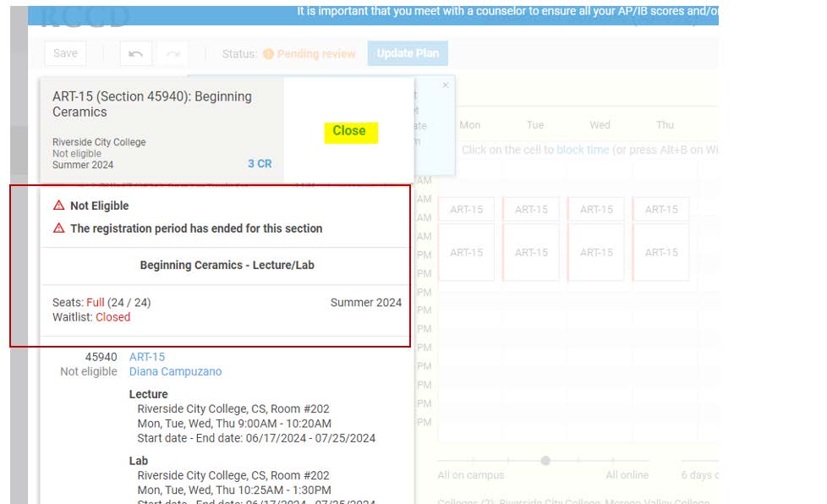The height and width of the screenshot is (504, 827).
Task: Click the section number 45940
Action: (101, 357)
